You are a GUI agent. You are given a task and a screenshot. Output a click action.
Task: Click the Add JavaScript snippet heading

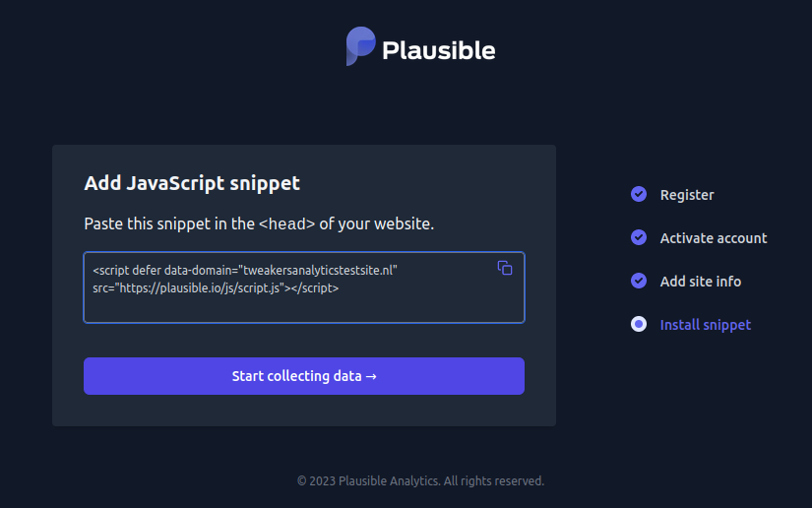192,183
